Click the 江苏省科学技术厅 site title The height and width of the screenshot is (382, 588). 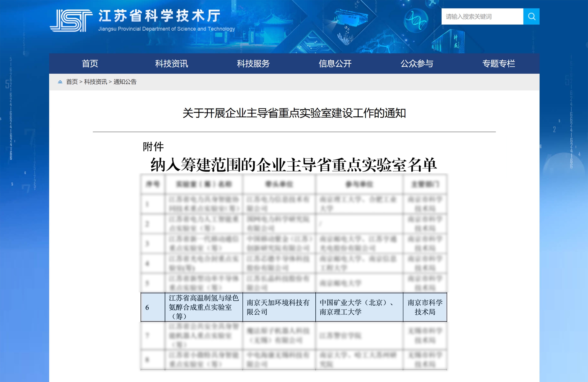pos(160,16)
